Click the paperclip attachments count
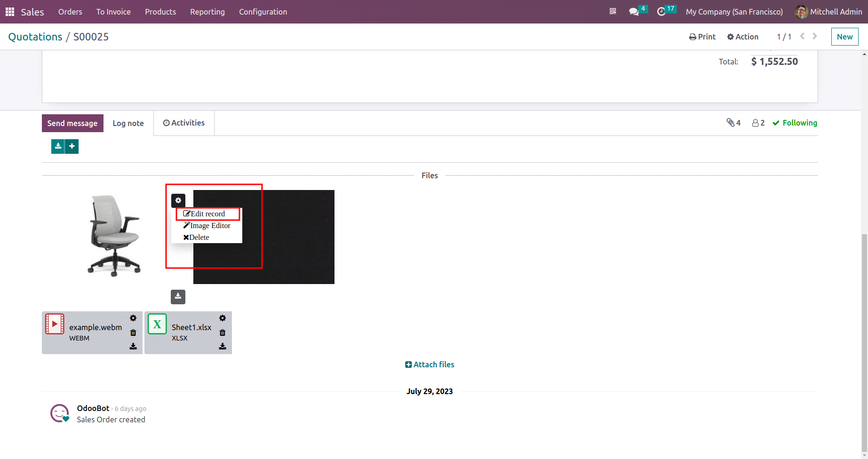The image size is (868, 459). click(733, 123)
